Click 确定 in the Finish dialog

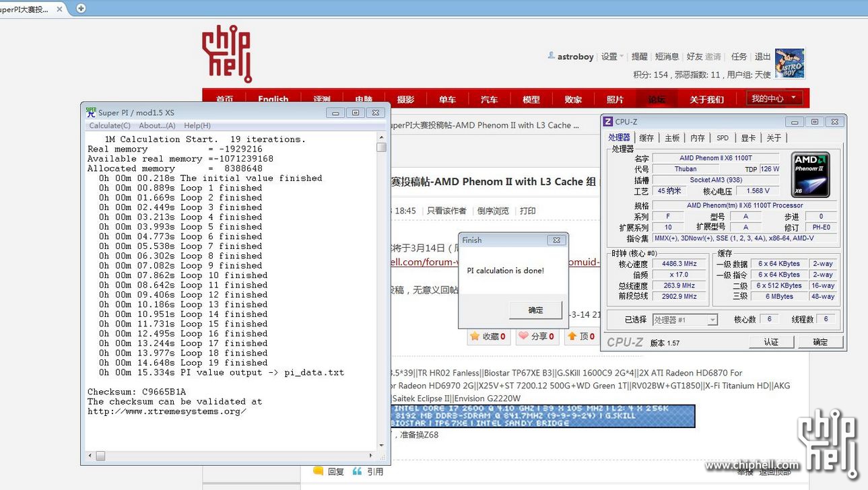pyautogui.click(x=535, y=310)
